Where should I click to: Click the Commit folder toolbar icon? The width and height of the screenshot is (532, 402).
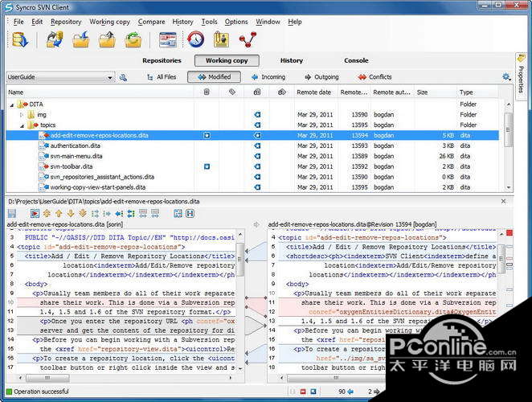107,39
